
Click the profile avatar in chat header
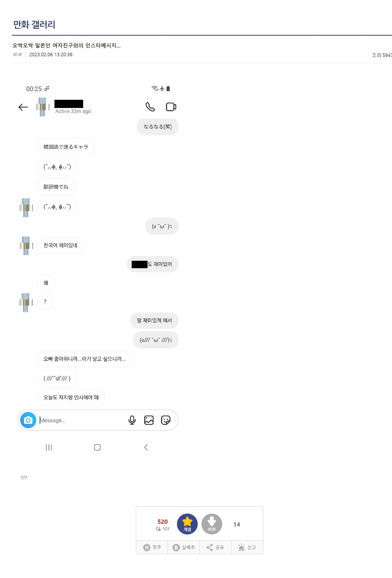tap(43, 107)
